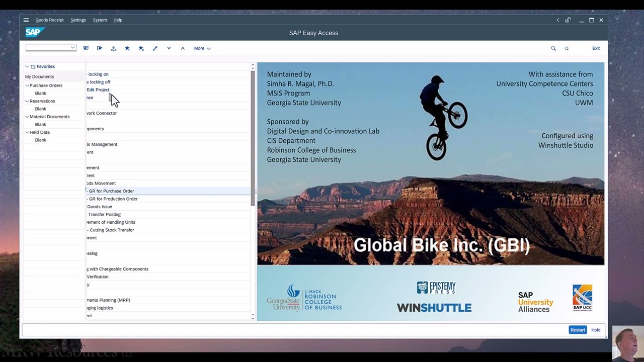The image size is (644, 362).
Task: Collapse the Reservations node
Action: click(27, 101)
